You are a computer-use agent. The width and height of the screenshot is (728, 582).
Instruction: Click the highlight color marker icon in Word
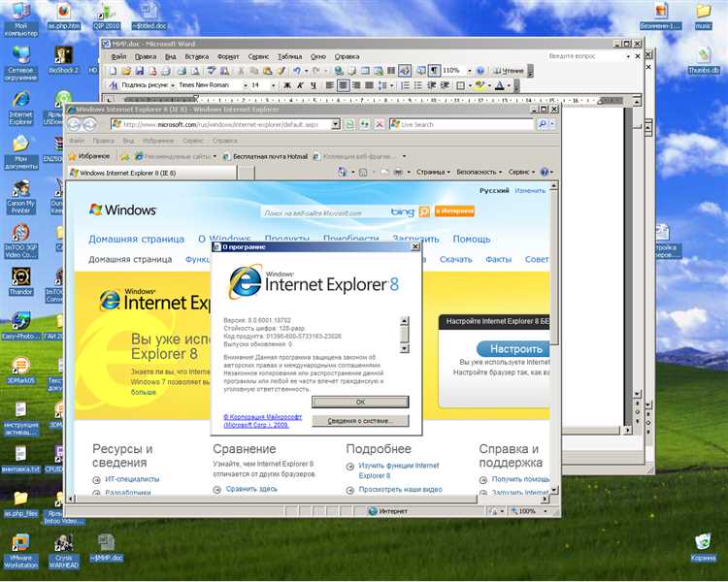pyautogui.click(x=480, y=85)
